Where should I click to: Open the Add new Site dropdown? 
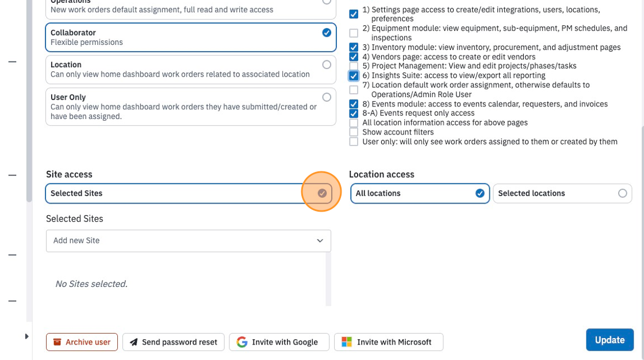point(189,241)
